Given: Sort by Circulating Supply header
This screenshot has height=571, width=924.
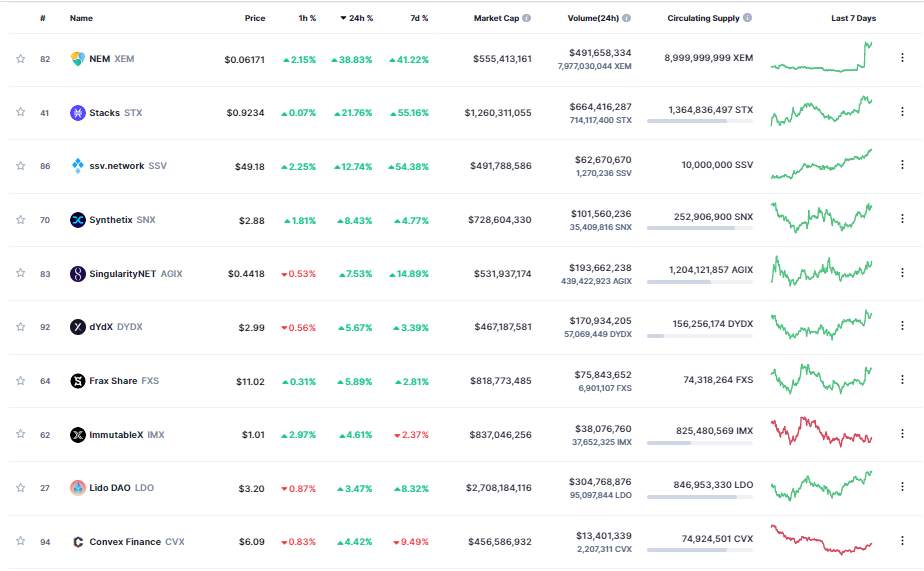Looking at the screenshot, I should tap(703, 18).
